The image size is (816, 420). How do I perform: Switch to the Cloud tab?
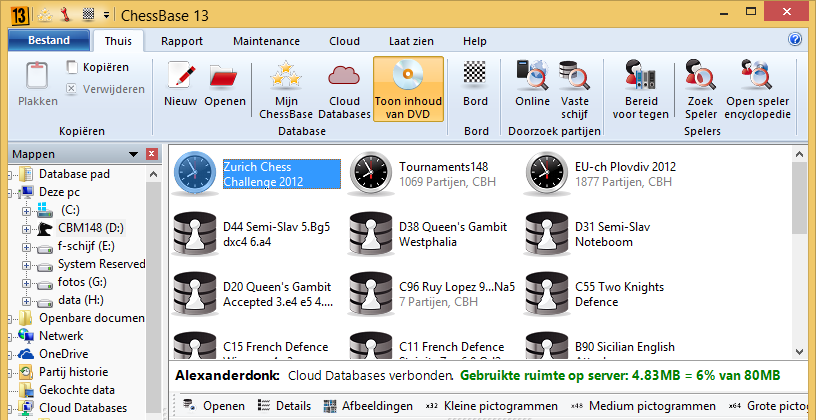click(345, 41)
